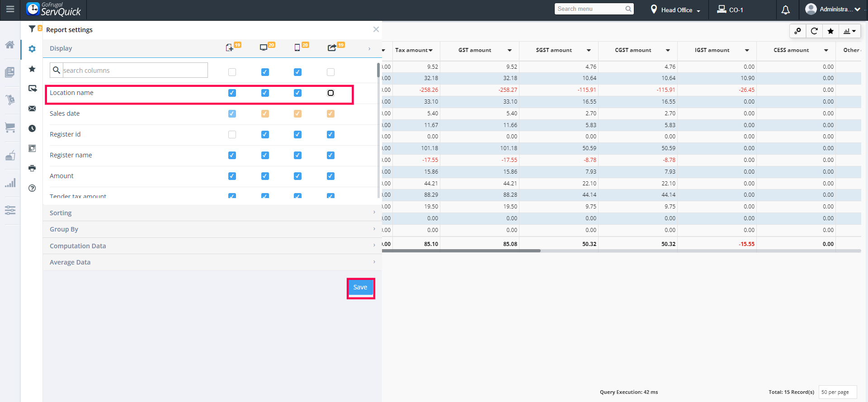The width and height of the screenshot is (868, 402).
Task: Open GST amount column dropdown arrow
Action: 509,50
